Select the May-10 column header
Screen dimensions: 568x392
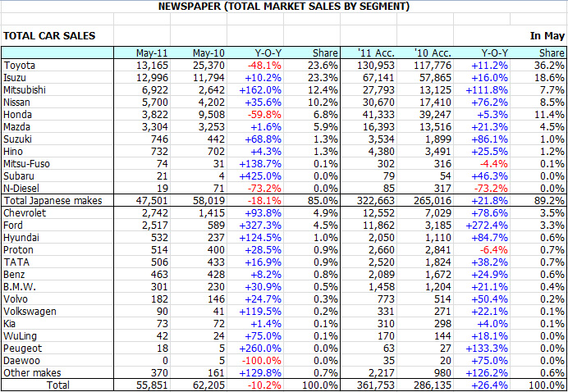pos(208,53)
